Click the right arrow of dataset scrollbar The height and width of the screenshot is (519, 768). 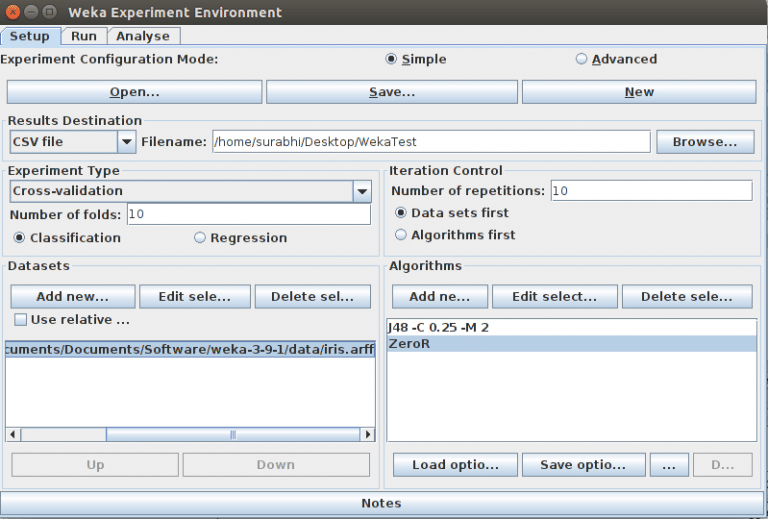pyautogui.click(x=368, y=435)
